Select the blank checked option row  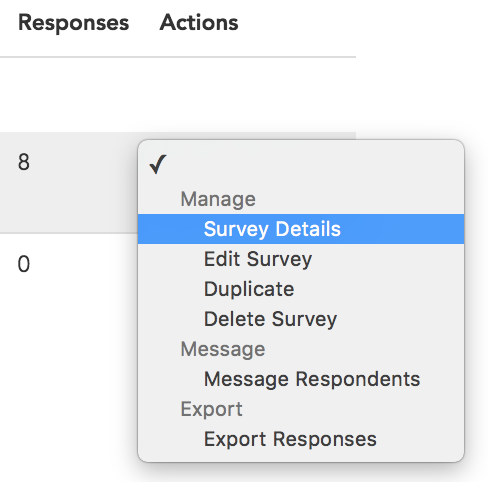click(301, 164)
